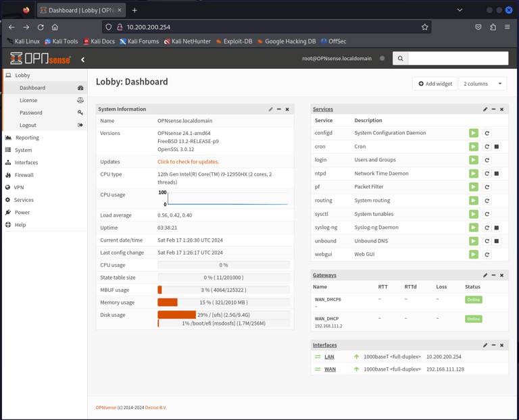519x420 pixels.
Task: Reload the page in Firefox
Action: [x=41, y=27]
